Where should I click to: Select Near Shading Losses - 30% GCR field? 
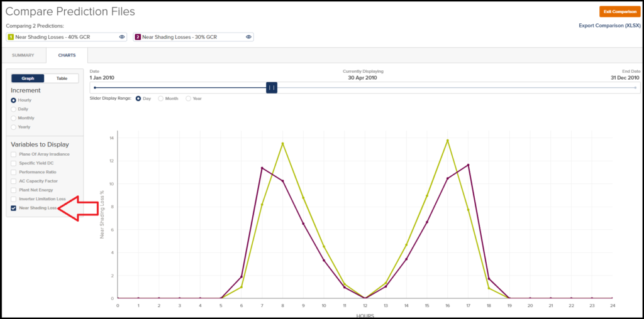pyautogui.click(x=193, y=37)
